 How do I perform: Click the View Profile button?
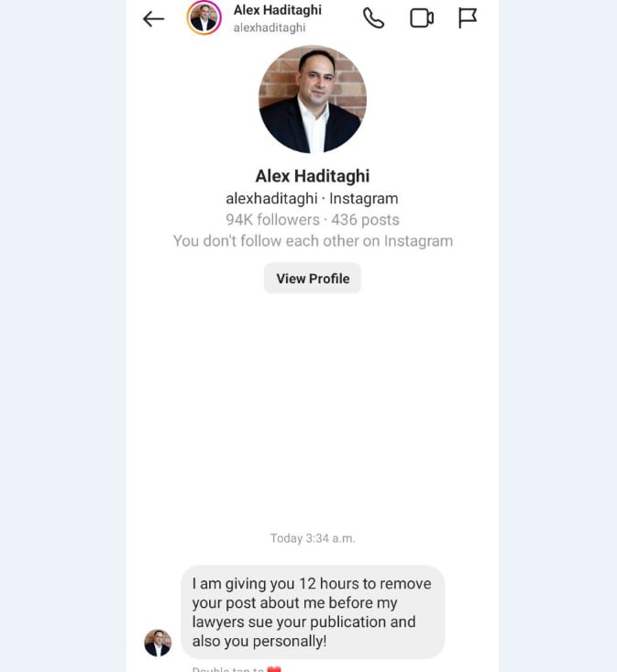pyautogui.click(x=313, y=279)
